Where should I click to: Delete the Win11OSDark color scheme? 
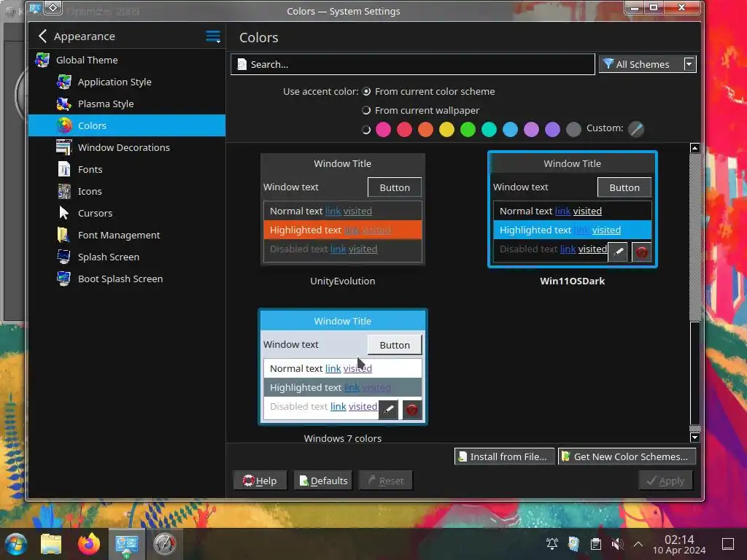[641, 252]
